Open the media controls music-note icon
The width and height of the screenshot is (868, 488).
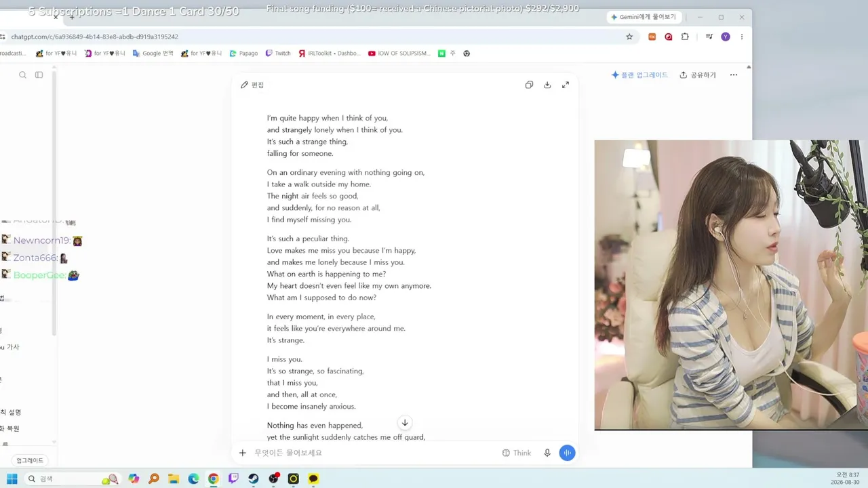(709, 37)
